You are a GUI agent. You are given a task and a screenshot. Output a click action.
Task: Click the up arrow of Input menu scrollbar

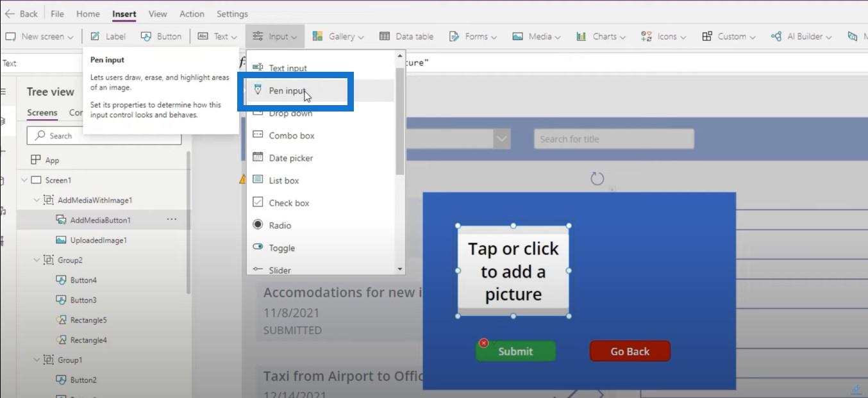(x=400, y=56)
